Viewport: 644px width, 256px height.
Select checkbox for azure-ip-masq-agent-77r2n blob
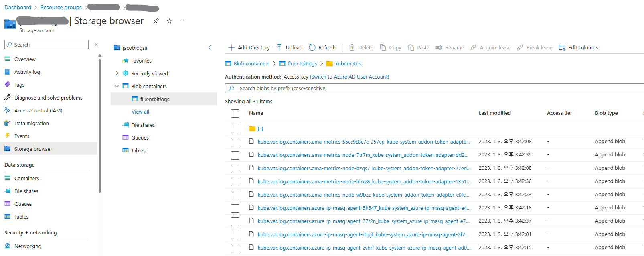click(x=235, y=221)
